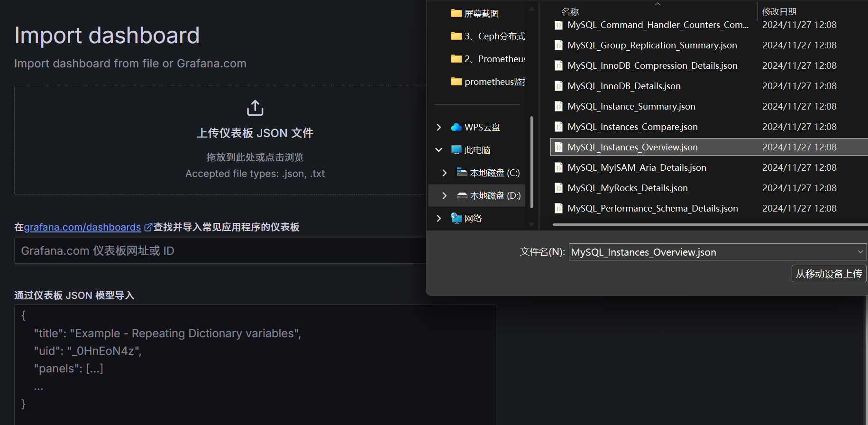This screenshot has height=425, width=868.
Task: Click file icon of MySQL_MyISAM_Aria_Details.json
Action: (559, 168)
